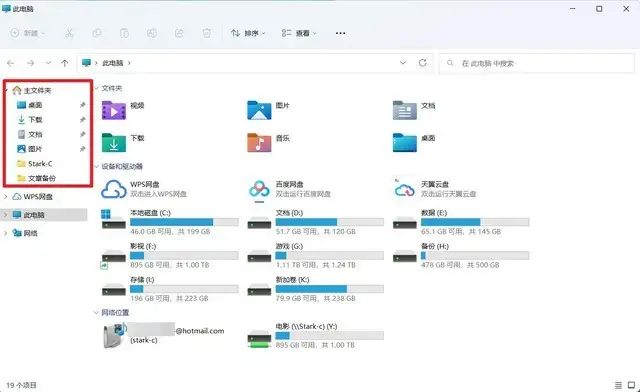Select 游戏 (G:) drive
The height and width of the screenshot is (392, 640).
click(316, 256)
